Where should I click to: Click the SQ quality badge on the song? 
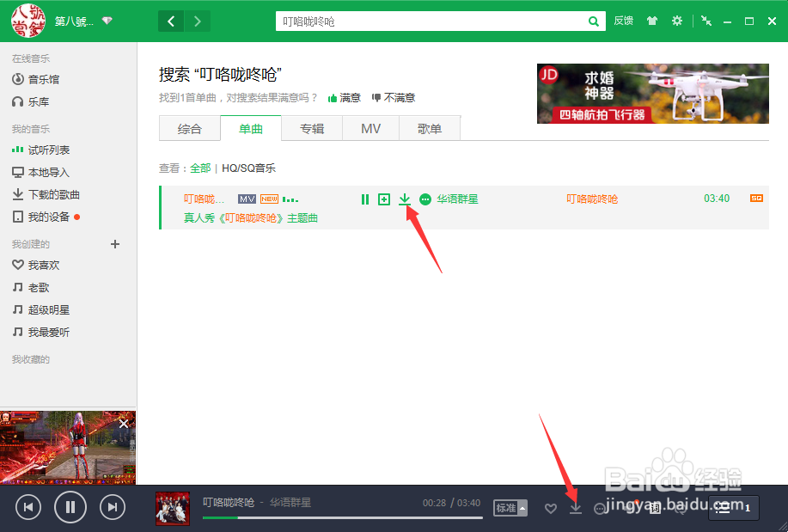click(756, 199)
